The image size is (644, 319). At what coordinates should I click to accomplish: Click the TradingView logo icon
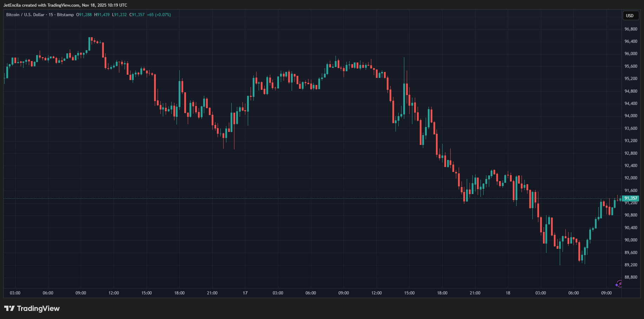click(x=9, y=308)
